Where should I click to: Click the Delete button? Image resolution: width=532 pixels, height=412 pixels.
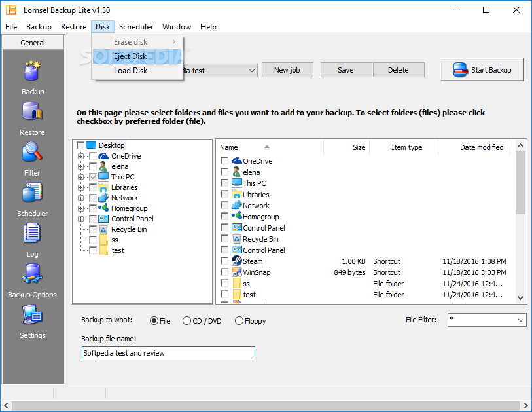399,70
